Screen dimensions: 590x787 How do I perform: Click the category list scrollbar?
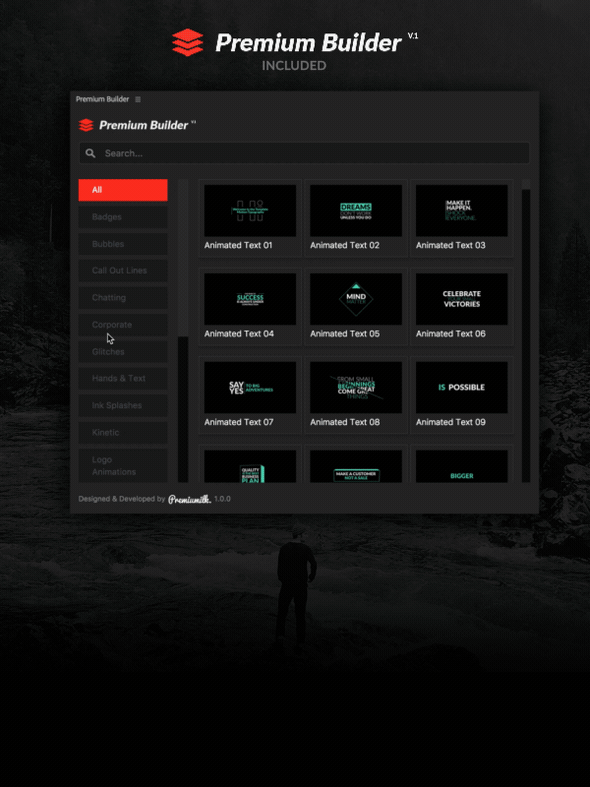[x=183, y=331]
